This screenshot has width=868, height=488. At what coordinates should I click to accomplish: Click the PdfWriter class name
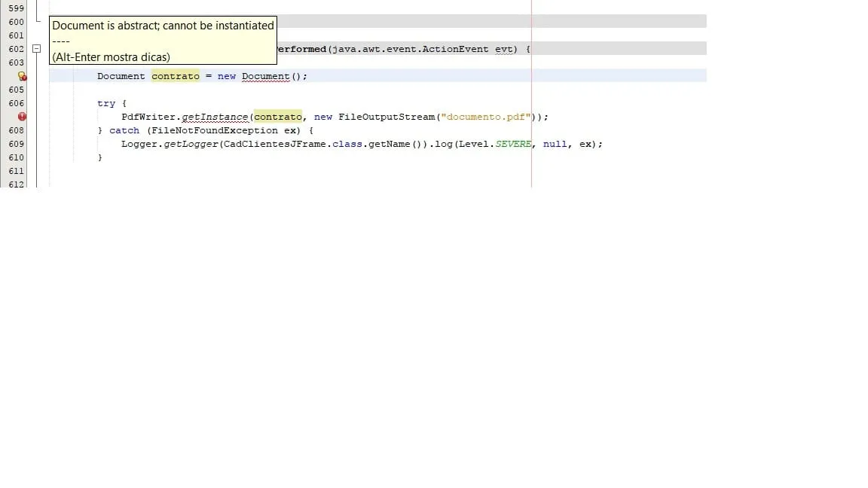pos(148,117)
